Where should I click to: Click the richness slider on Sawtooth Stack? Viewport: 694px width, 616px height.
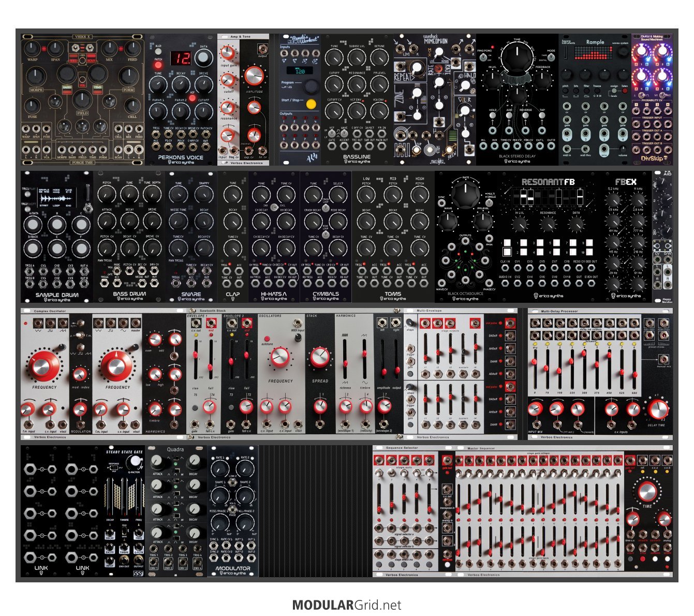(345, 359)
